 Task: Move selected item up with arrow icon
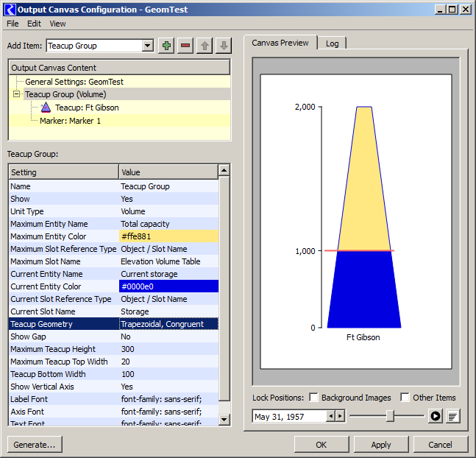[x=205, y=46]
